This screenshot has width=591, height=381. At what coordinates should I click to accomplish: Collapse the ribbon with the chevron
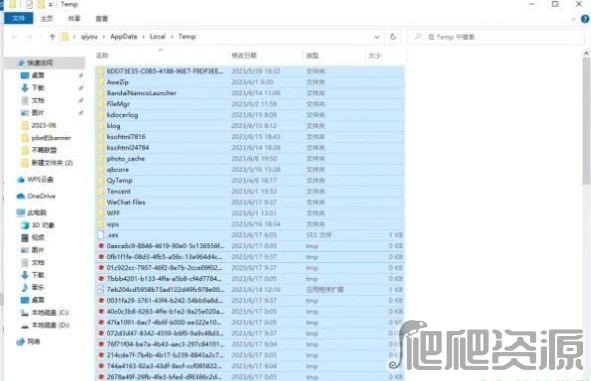(574, 19)
